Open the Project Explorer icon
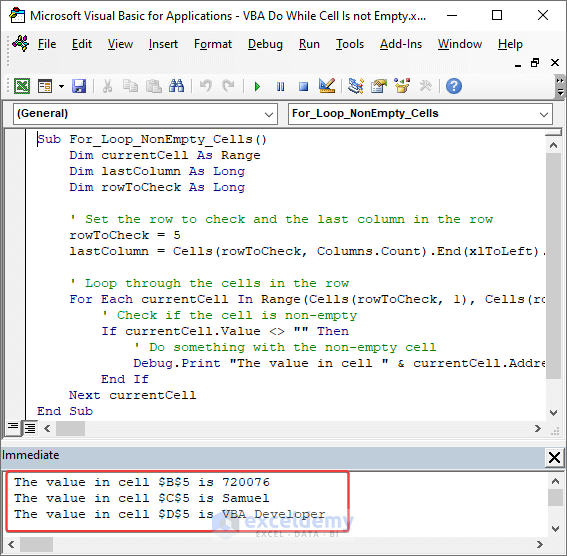567x556 pixels. 356,86
